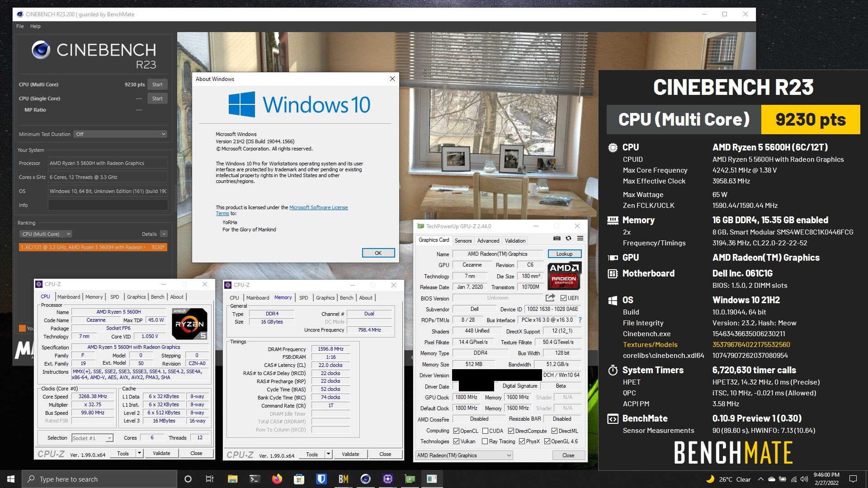Open the notification center icon
This screenshot has height=488, width=868.
coord(853,479)
